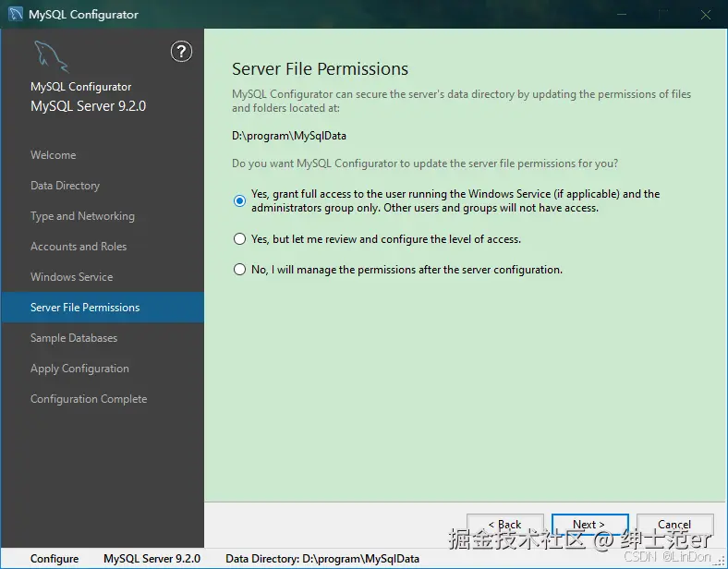Image resolution: width=728 pixels, height=569 pixels.
Task: Click 'Configure' in the status bar
Action: point(55,559)
